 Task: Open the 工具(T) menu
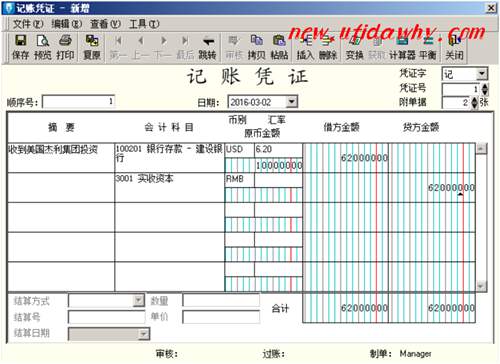144,24
